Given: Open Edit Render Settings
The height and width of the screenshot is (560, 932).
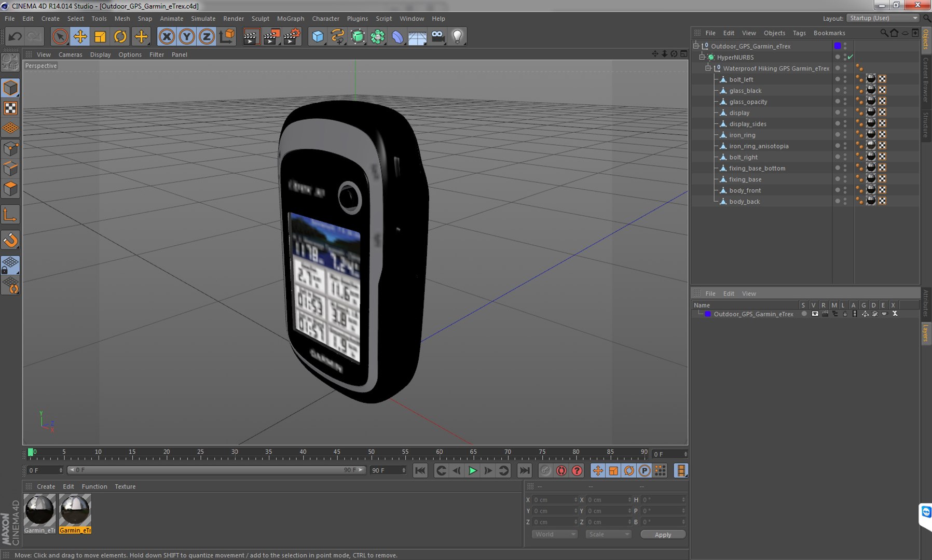Looking at the screenshot, I should (292, 36).
